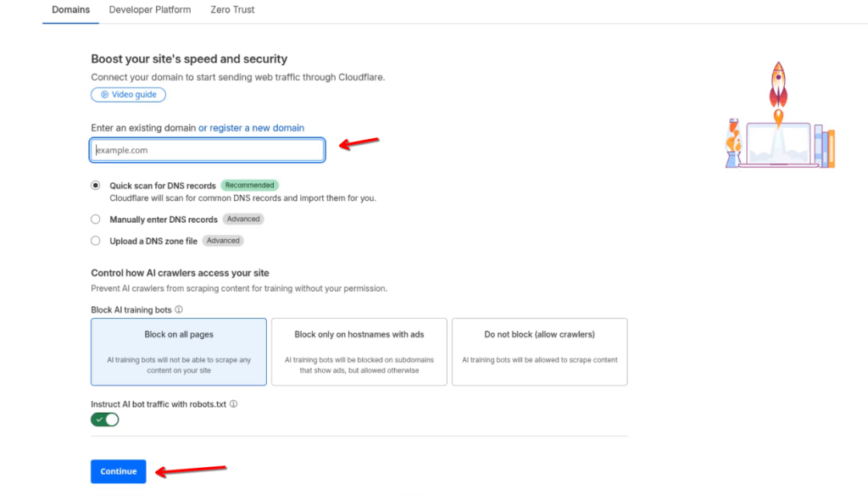The height and width of the screenshot is (495, 868).
Task: Choose the Block on all pages card
Action: [179, 352]
